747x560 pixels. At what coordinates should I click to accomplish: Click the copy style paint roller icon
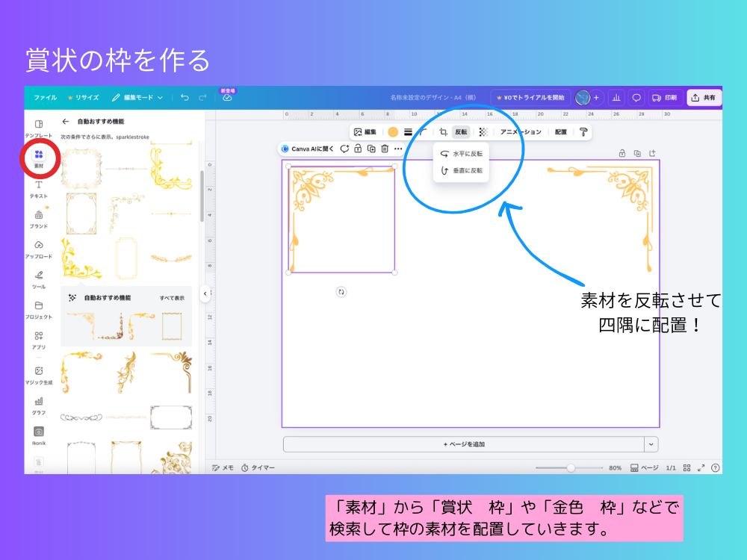point(583,132)
